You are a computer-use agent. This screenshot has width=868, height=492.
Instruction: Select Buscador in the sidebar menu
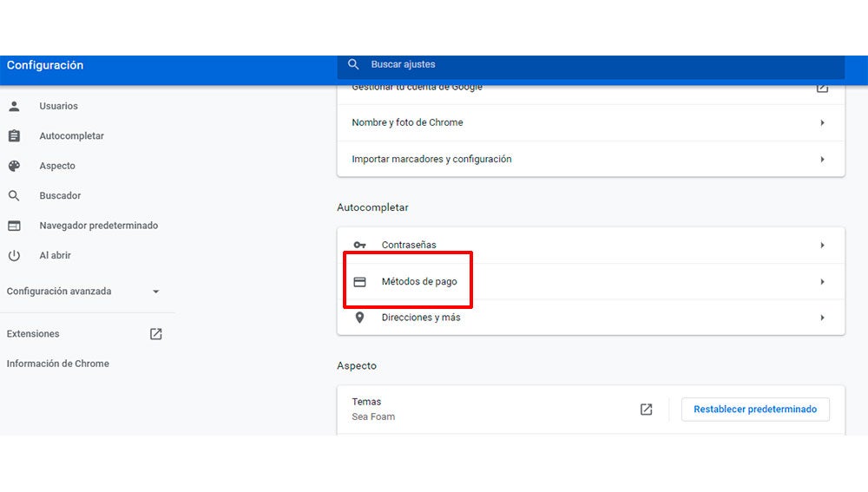click(x=60, y=195)
